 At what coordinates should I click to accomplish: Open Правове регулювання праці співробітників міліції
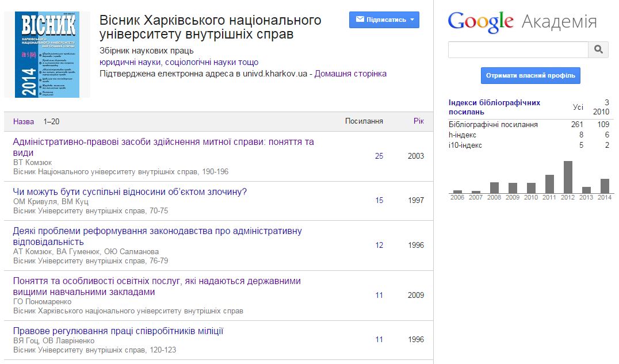click(x=118, y=331)
